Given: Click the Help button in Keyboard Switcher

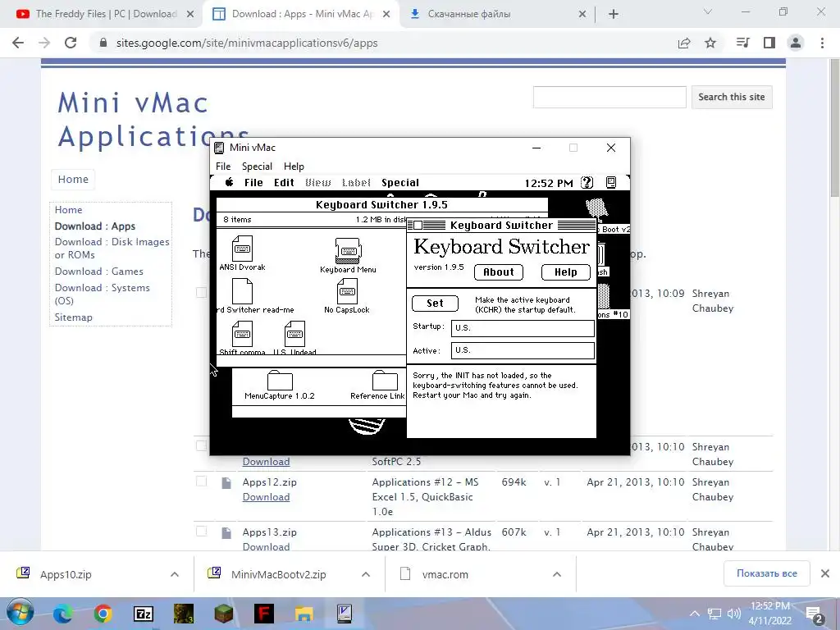Looking at the screenshot, I should 566,272.
